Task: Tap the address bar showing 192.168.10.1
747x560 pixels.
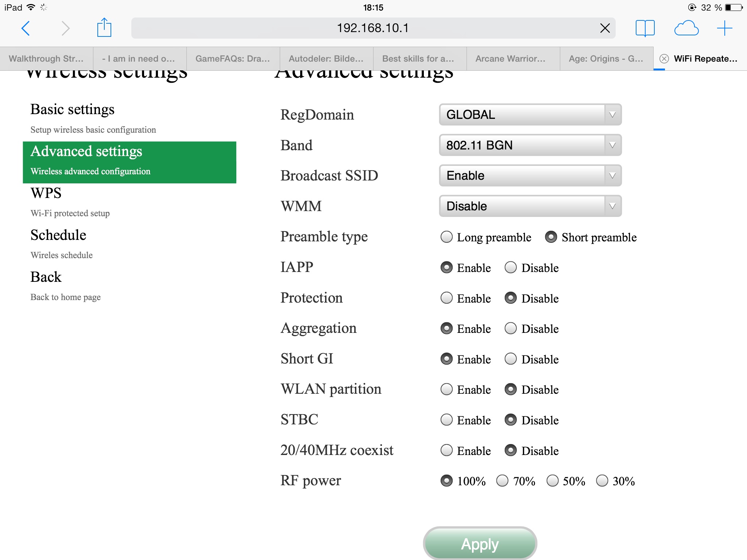Action: [373, 28]
